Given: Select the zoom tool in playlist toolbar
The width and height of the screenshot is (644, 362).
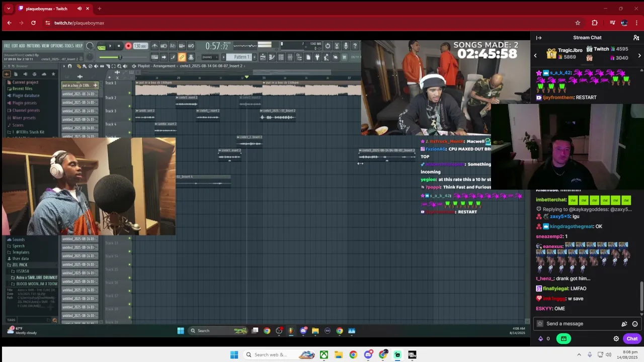Looking at the screenshot, I should pos(119,66).
